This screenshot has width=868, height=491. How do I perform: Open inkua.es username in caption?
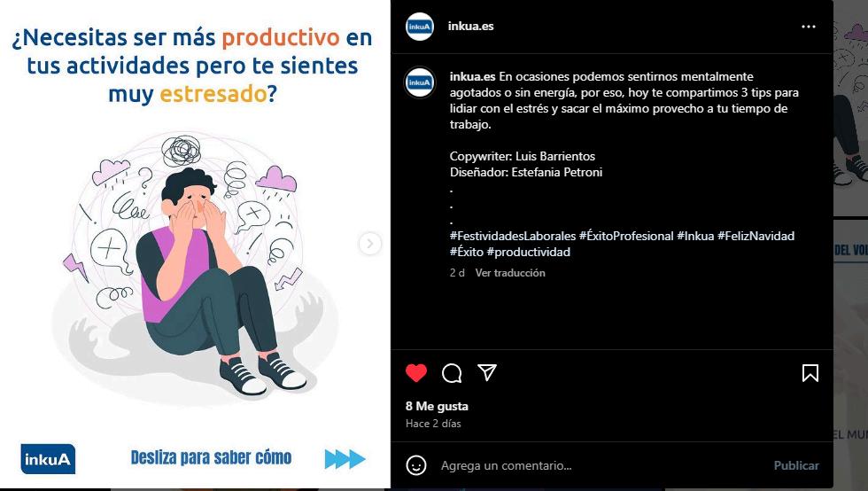tap(472, 76)
